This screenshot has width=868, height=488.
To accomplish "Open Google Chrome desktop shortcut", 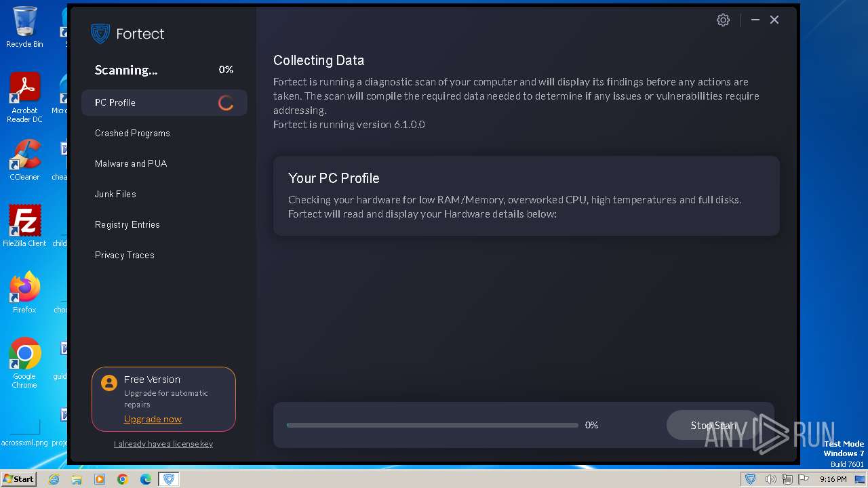I will tap(24, 363).
